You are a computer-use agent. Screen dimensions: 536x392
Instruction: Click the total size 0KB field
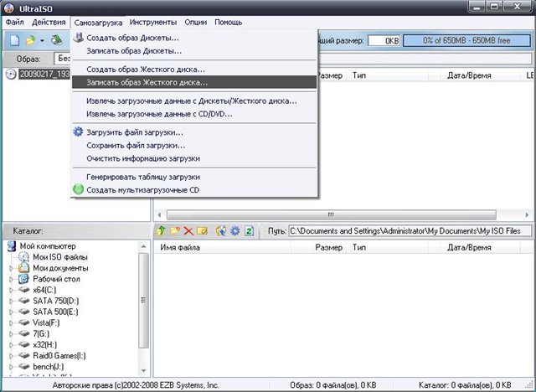click(x=384, y=41)
